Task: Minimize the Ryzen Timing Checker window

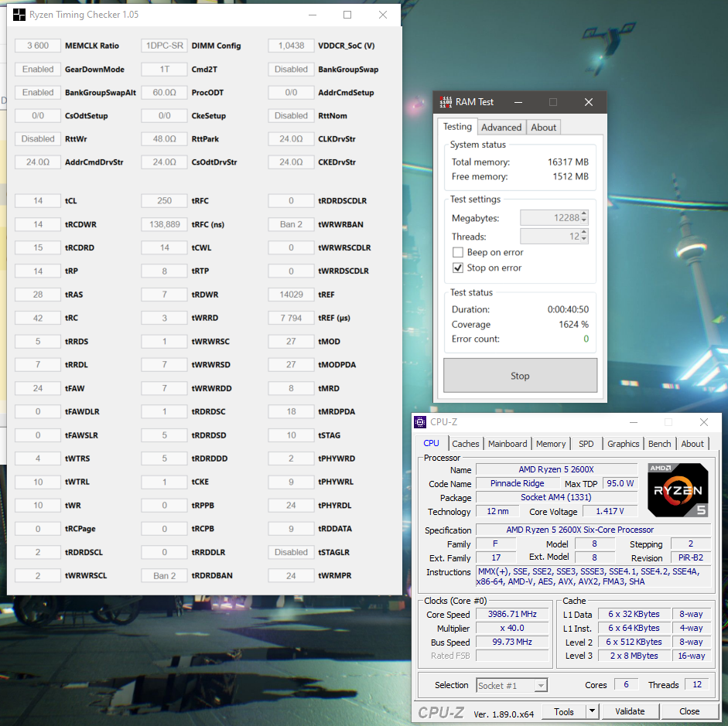Action: click(x=313, y=15)
